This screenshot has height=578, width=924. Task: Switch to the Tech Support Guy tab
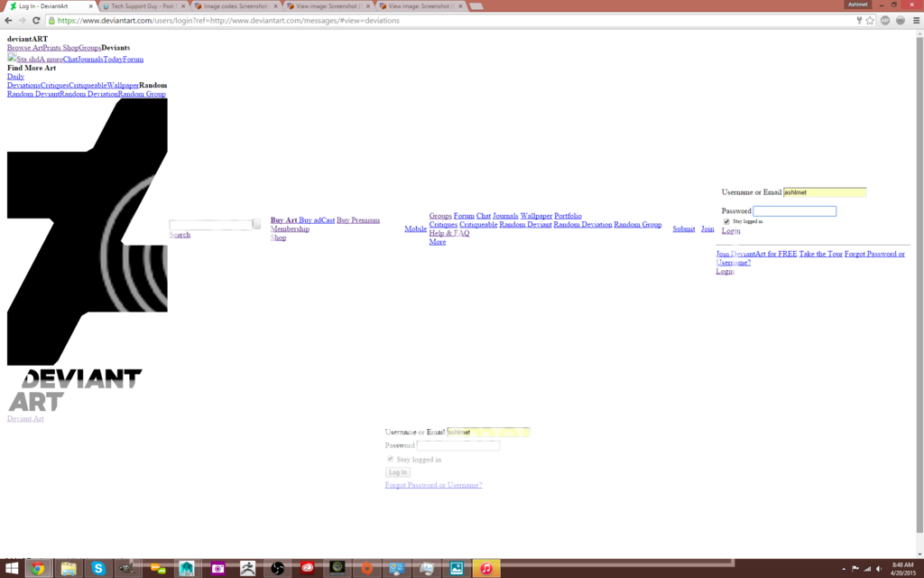[x=144, y=5]
